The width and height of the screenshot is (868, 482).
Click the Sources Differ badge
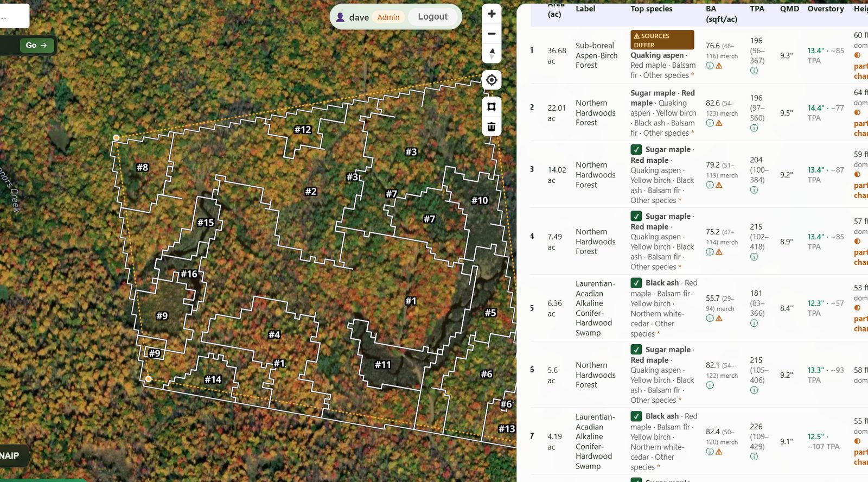pyautogui.click(x=662, y=40)
